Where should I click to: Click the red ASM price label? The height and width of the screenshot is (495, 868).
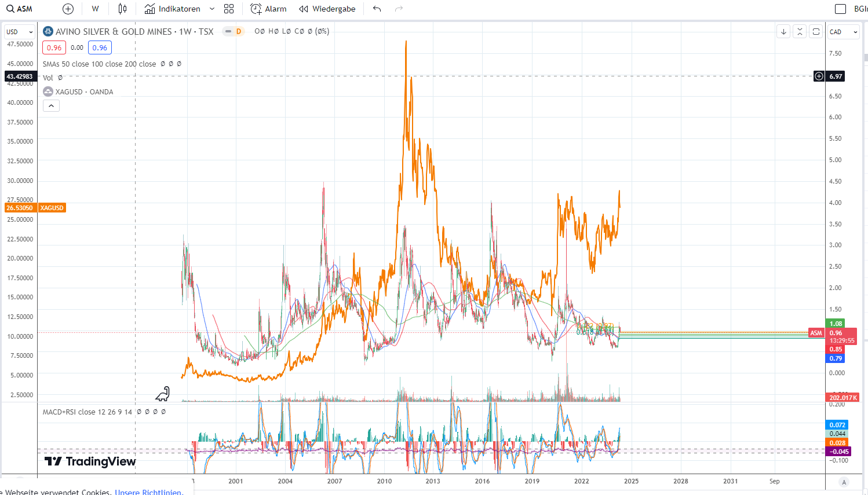coord(816,333)
